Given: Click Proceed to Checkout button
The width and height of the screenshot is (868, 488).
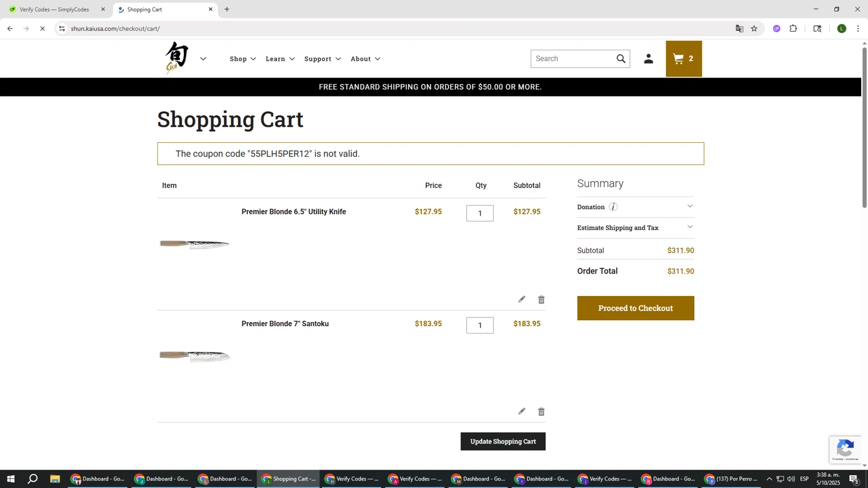Looking at the screenshot, I should click(635, 308).
